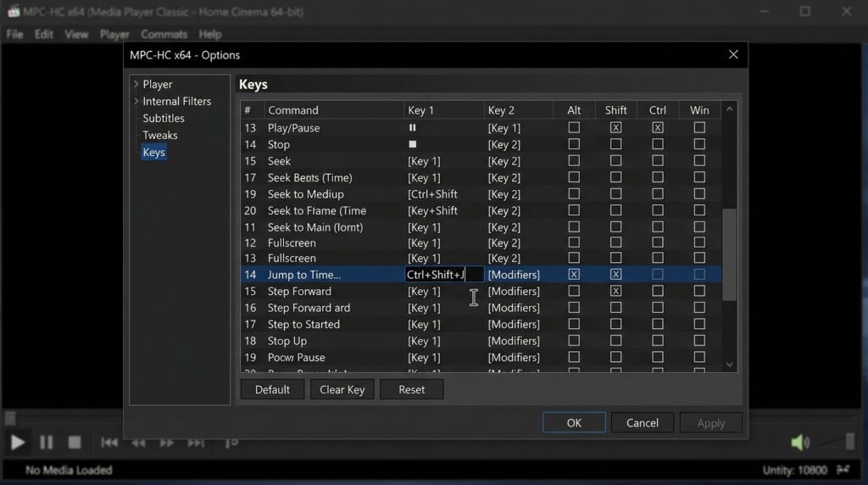Sort by the Command column header
Viewport: 868px width, 485px height.
click(334, 109)
